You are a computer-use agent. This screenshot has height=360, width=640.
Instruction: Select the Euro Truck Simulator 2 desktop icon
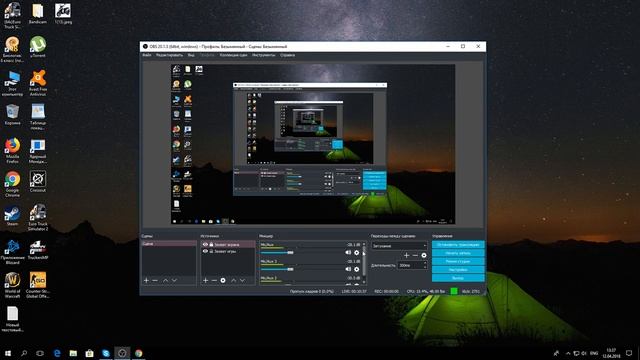(38, 218)
